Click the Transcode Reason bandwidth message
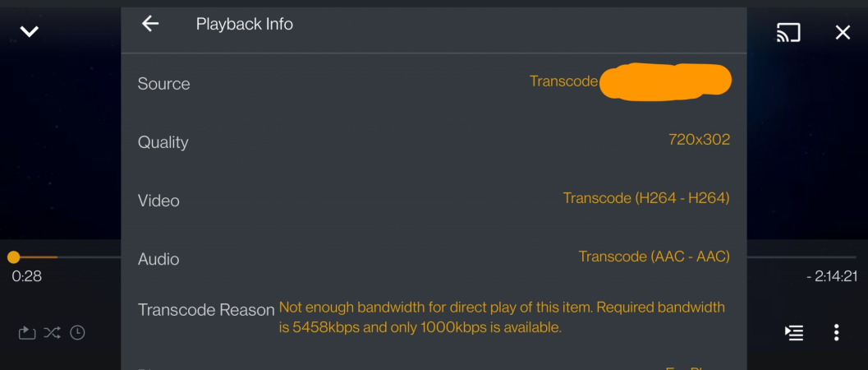 (x=502, y=317)
